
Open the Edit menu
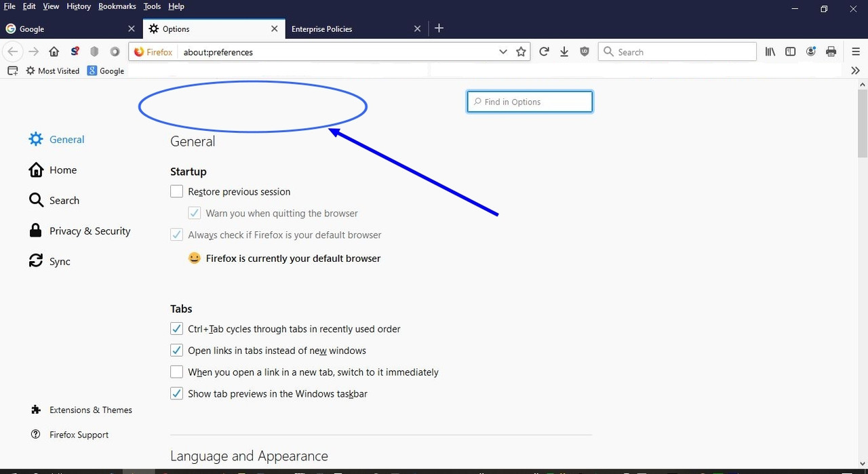(x=29, y=6)
